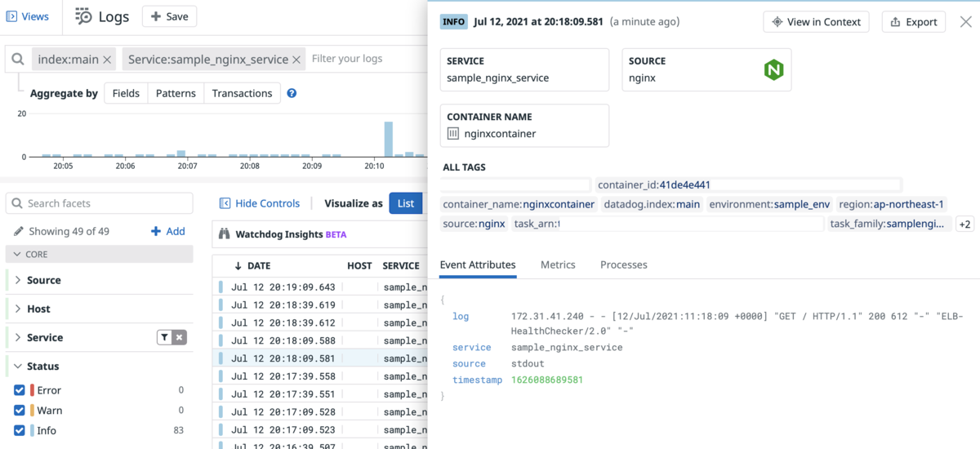Open log row Jul 12 20:18:09.588
The height and width of the screenshot is (449, 980).
pyautogui.click(x=321, y=340)
